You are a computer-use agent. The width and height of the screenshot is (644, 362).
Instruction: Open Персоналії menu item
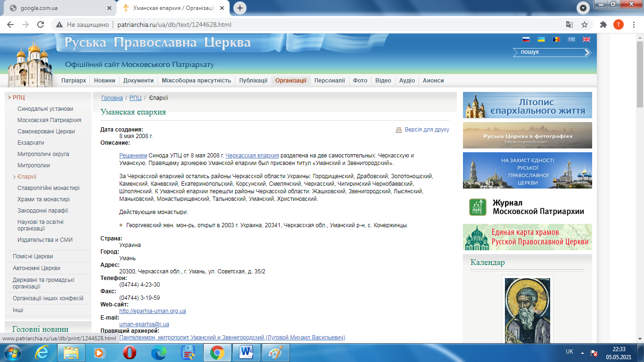(330, 81)
